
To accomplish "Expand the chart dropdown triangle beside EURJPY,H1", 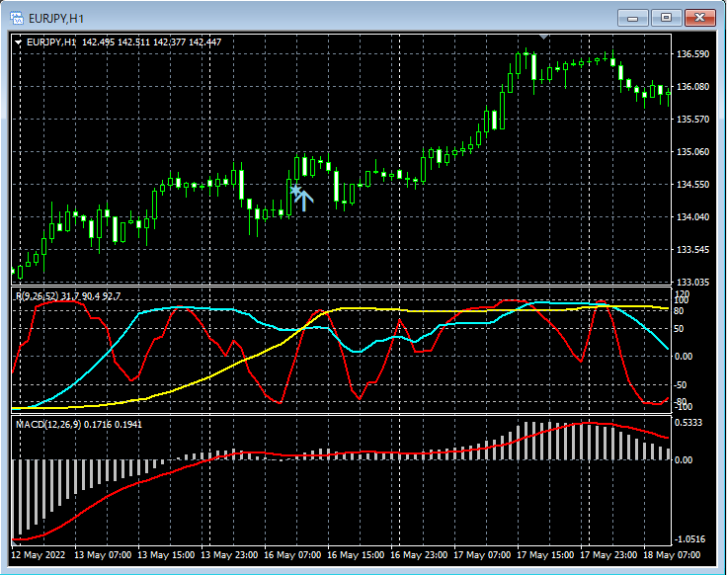I will (18, 42).
